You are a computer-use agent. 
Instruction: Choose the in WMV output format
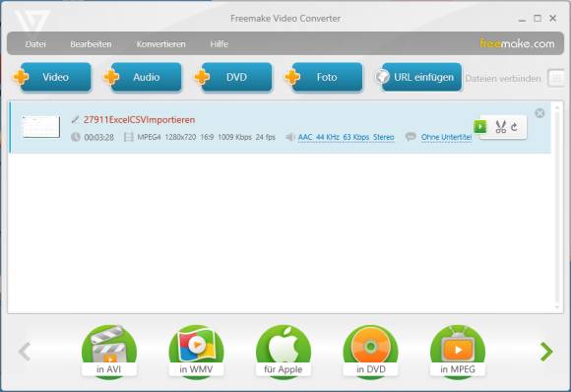196,352
